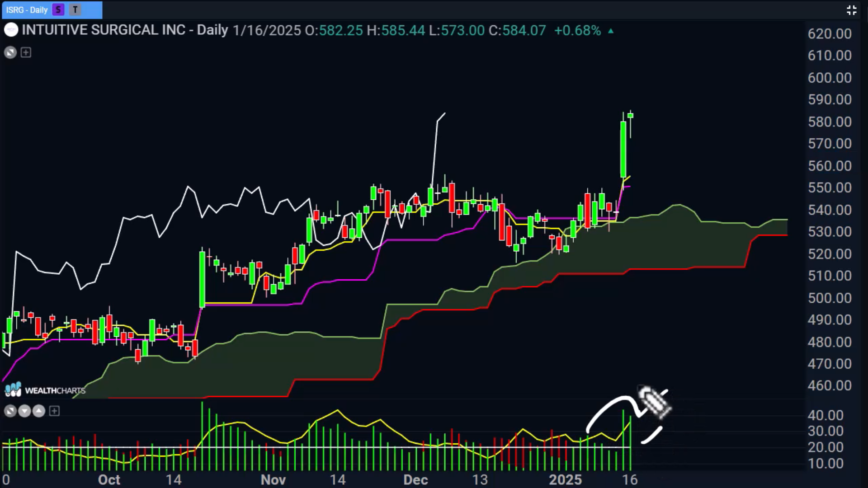Click the date 1/16/2025 in the header

pos(267,31)
